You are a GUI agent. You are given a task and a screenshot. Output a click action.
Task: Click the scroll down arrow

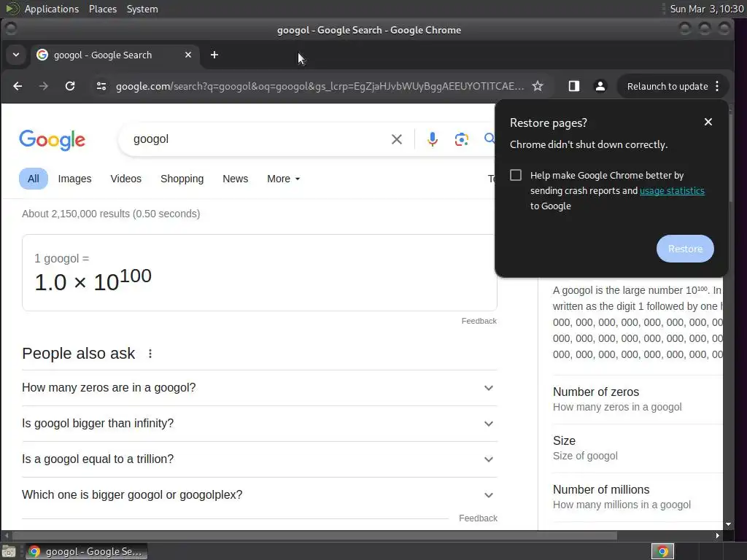click(x=728, y=524)
